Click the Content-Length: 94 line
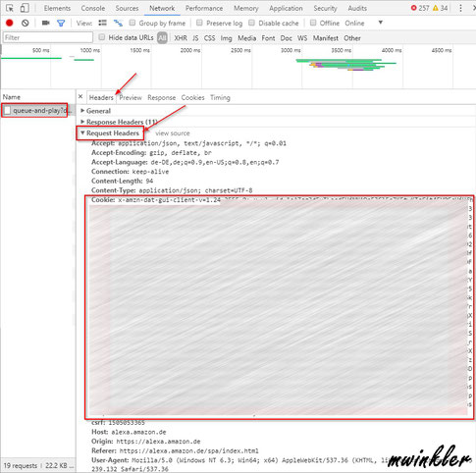Image resolution: width=476 pixels, height=473 pixels. (123, 181)
